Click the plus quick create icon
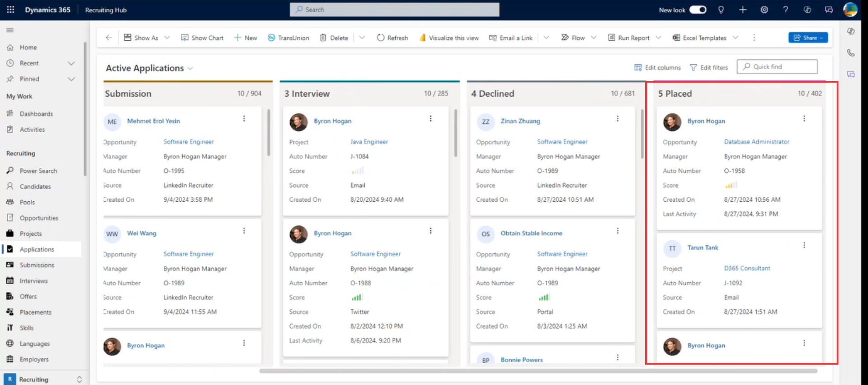868x385 pixels. (x=743, y=10)
